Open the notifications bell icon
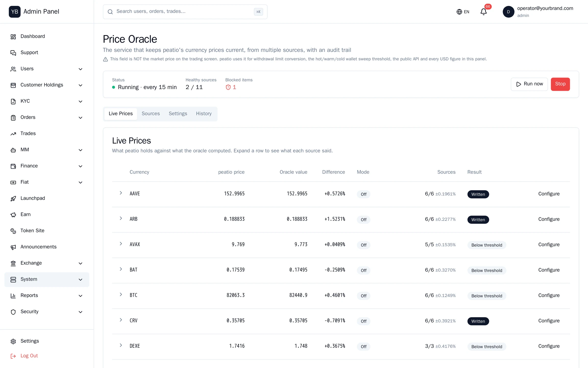 pyautogui.click(x=483, y=12)
